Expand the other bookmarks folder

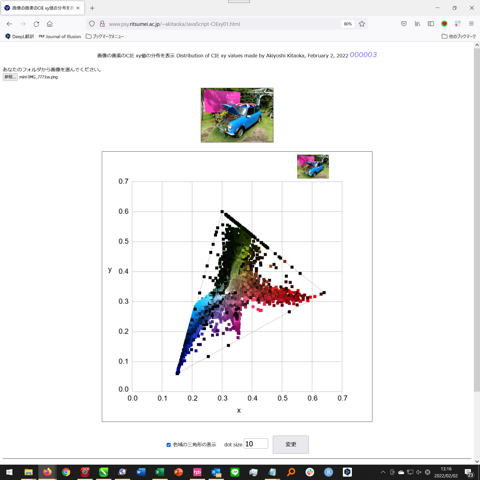click(x=459, y=36)
